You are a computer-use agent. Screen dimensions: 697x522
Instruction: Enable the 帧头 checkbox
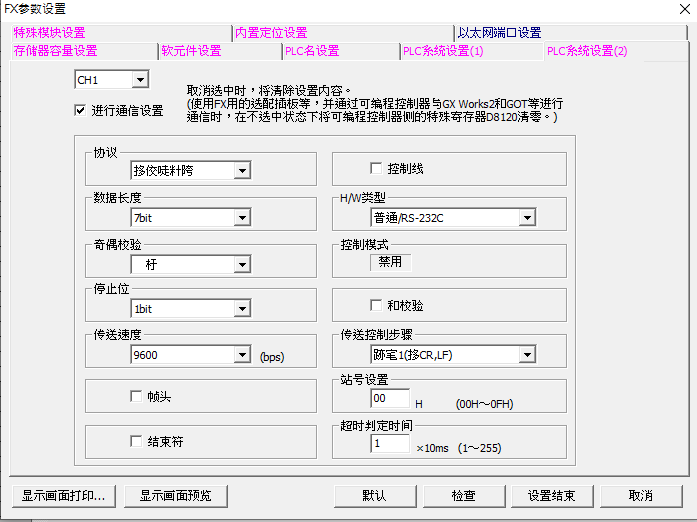[x=137, y=396]
